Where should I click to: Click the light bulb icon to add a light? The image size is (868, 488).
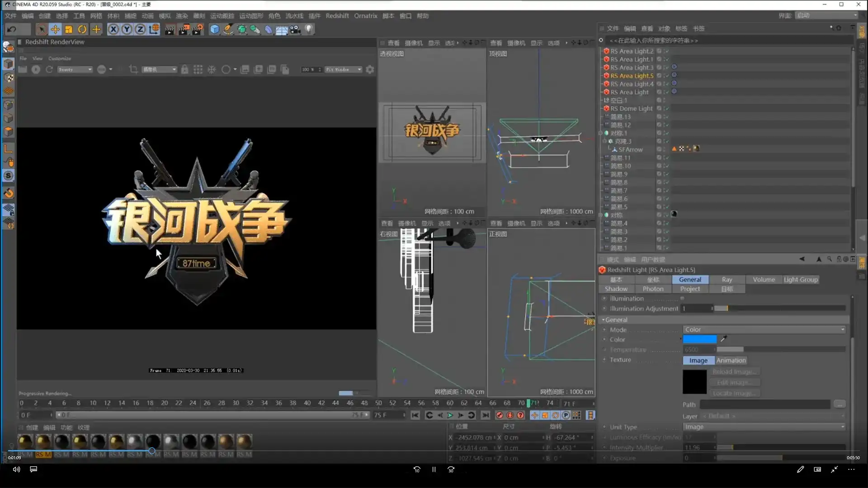[x=308, y=29]
